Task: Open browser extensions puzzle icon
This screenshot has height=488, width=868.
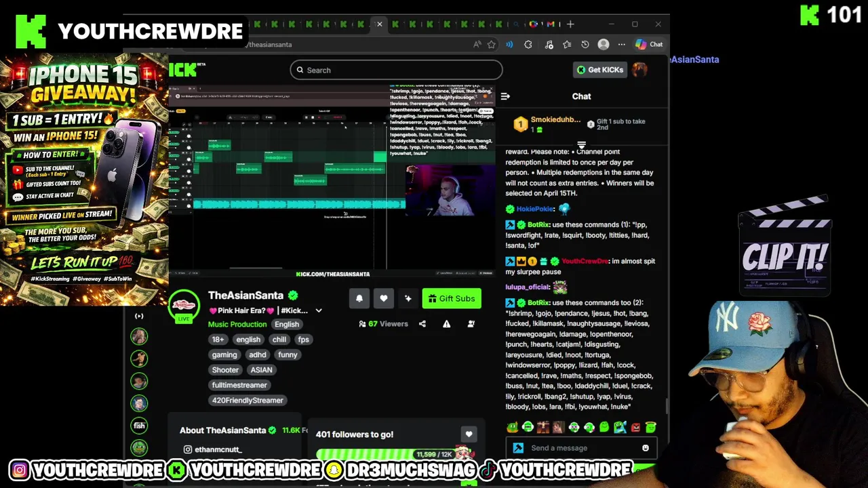Action: (x=528, y=45)
